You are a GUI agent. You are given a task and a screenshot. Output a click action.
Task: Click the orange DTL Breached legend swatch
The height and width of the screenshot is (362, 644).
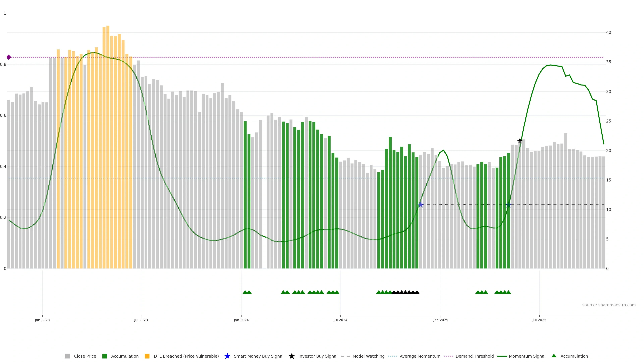coord(147,356)
